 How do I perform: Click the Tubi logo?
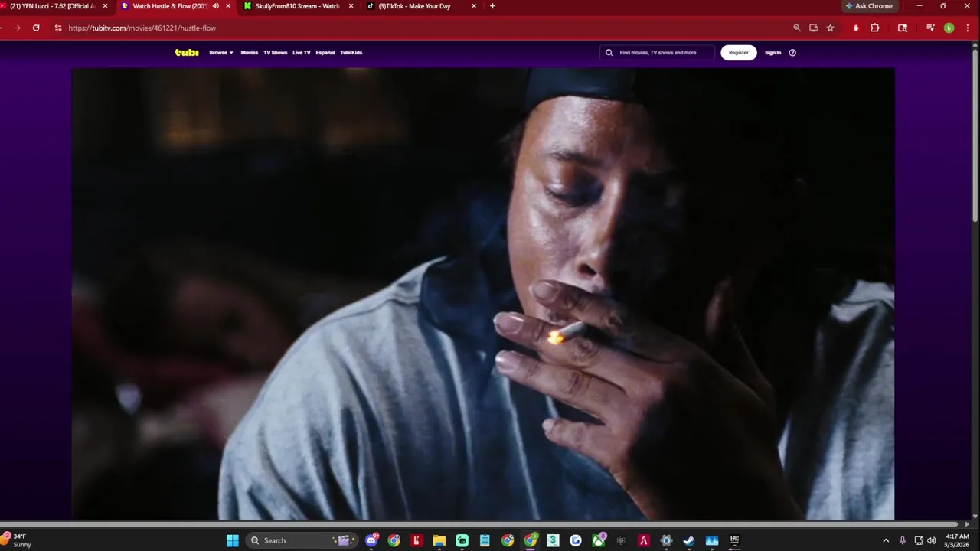tap(187, 53)
